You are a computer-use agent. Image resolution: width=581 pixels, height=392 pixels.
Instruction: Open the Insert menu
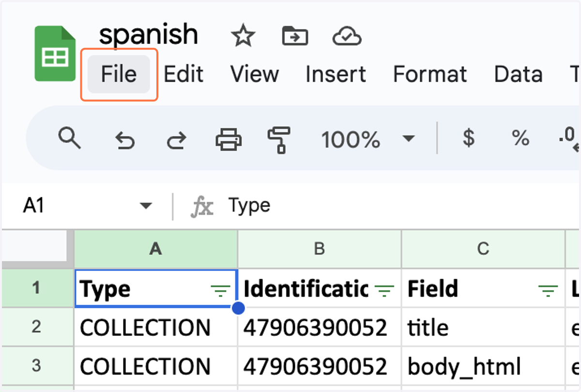pos(336,75)
